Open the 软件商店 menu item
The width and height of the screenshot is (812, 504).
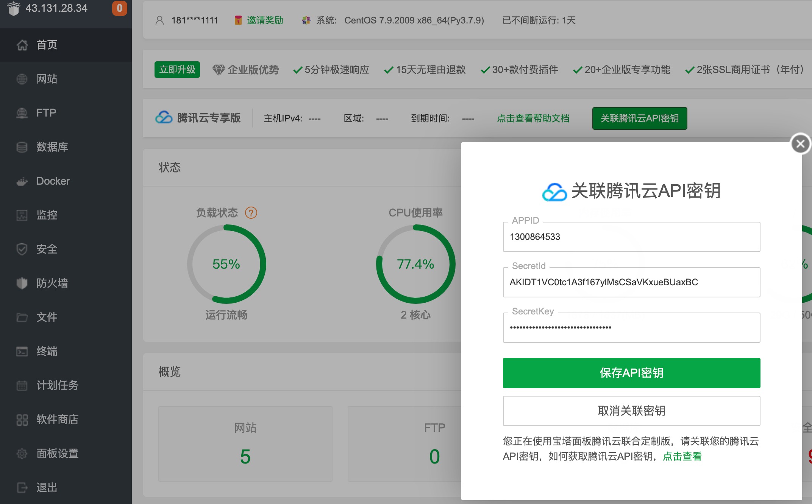tap(66, 420)
